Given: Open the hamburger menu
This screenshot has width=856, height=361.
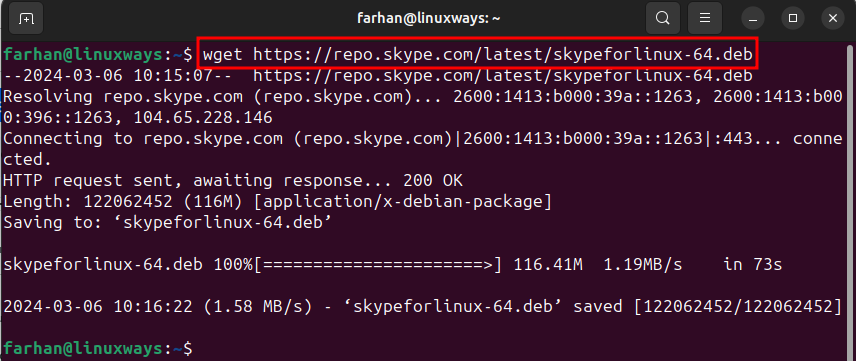Looking at the screenshot, I should 704,19.
